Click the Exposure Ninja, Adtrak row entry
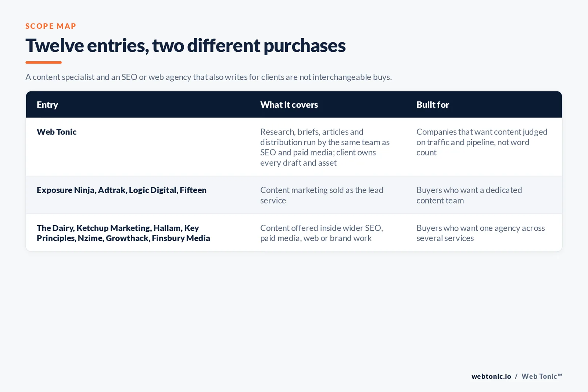This screenshot has width=588, height=392. [122, 190]
